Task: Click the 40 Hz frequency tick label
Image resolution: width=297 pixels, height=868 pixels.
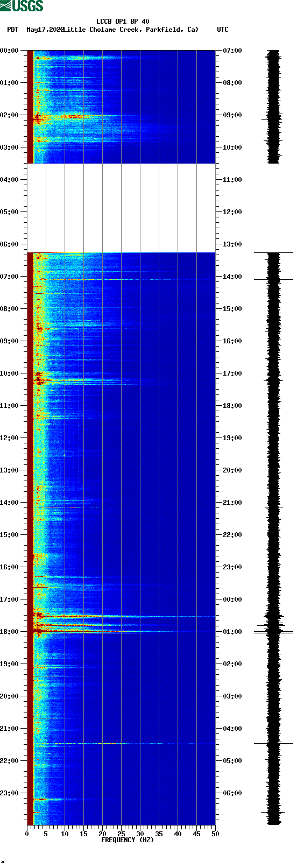Action: coord(178,834)
